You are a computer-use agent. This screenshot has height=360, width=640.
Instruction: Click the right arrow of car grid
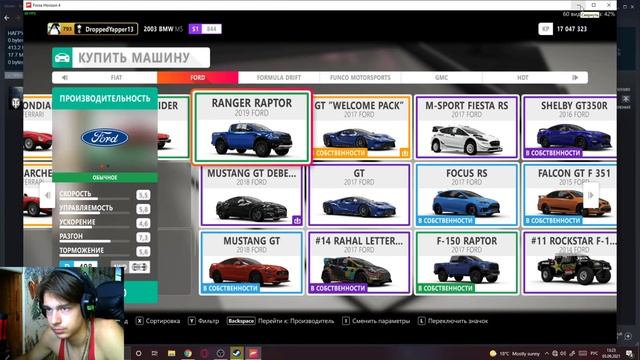pos(591,195)
